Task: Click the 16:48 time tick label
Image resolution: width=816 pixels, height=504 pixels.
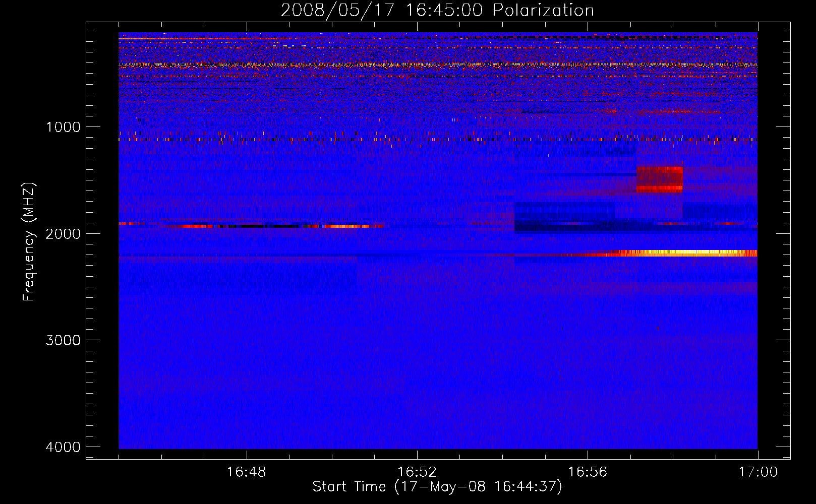Action: 246,472
